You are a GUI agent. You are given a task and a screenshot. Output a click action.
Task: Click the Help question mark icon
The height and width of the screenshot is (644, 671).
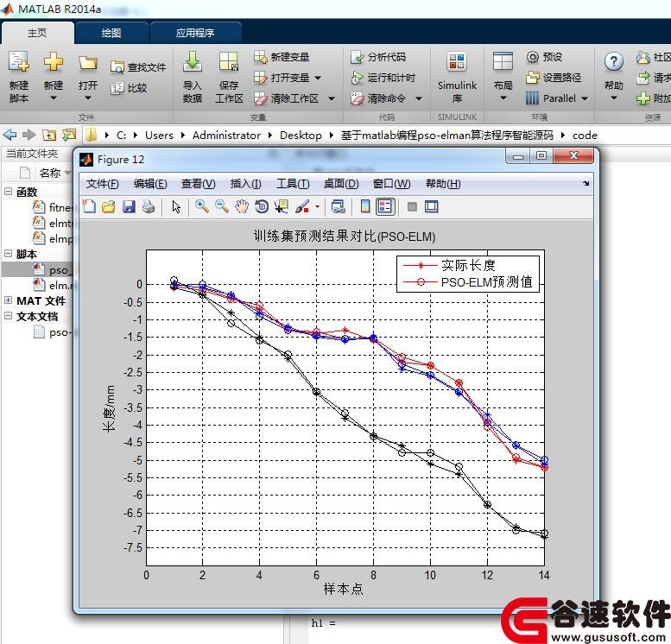click(614, 61)
